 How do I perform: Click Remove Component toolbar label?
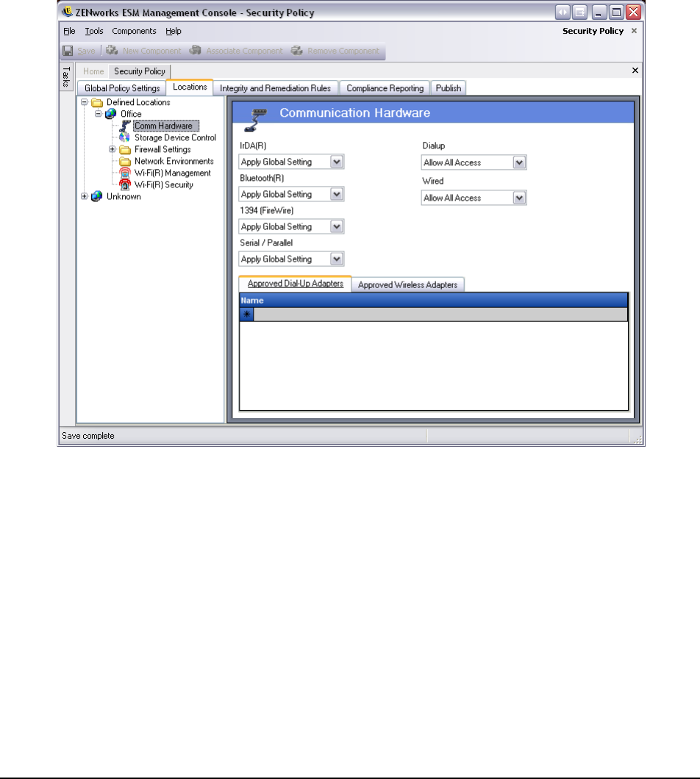click(343, 51)
